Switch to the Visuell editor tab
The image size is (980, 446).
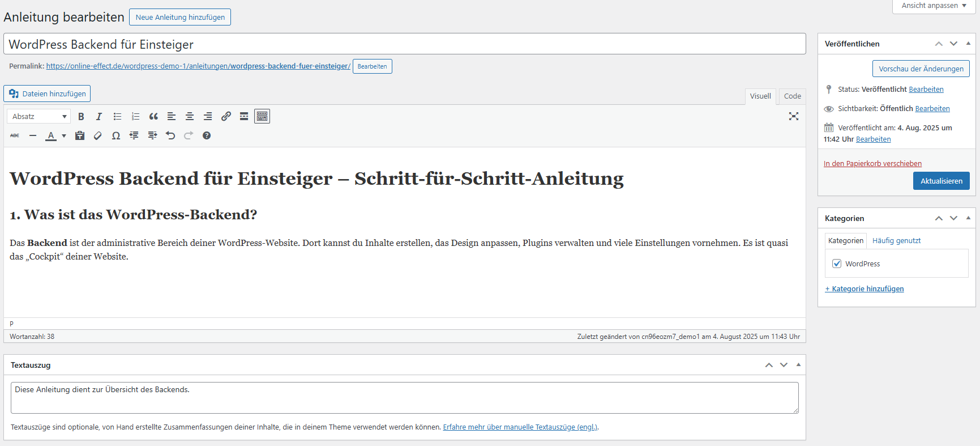(760, 96)
